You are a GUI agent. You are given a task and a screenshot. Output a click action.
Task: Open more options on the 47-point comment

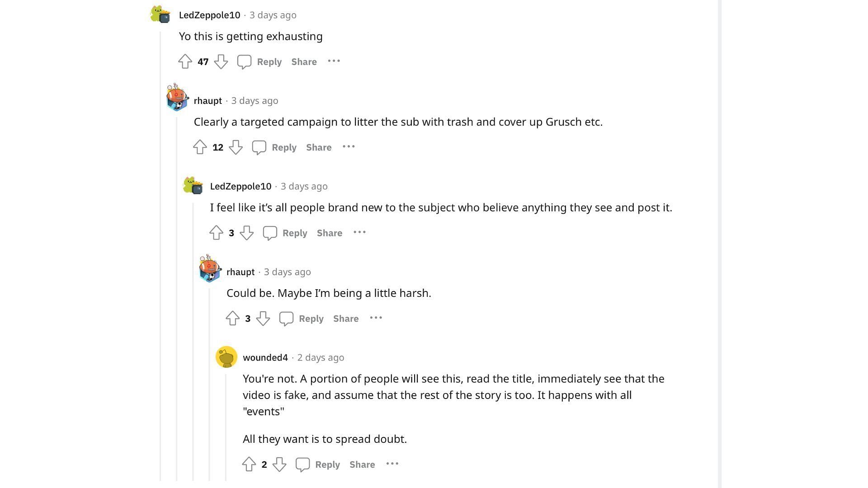click(x=334, y=61)
